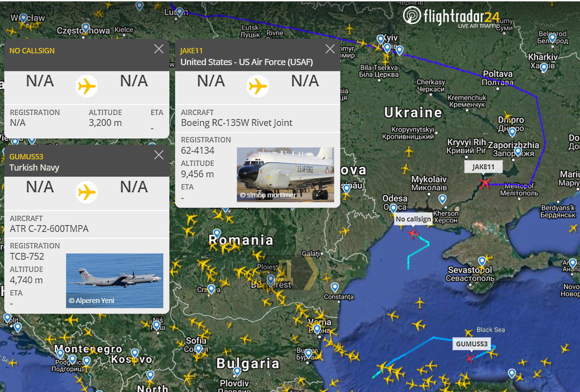Click the No callsign map label

coord(413,219)
